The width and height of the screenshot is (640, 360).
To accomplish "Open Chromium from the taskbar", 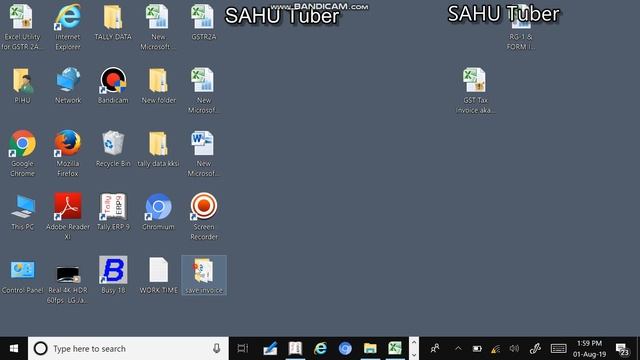I will pyautogui.click(x=345, y=349).
